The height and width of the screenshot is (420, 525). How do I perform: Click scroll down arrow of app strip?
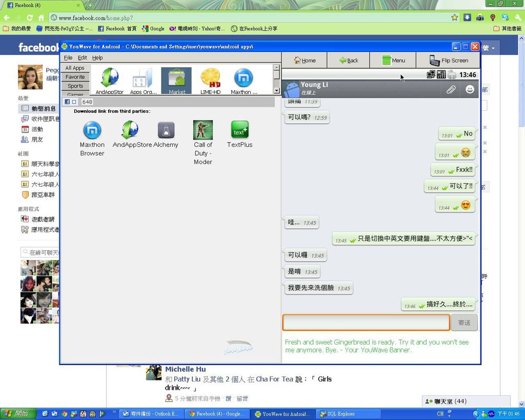[276, 90]
